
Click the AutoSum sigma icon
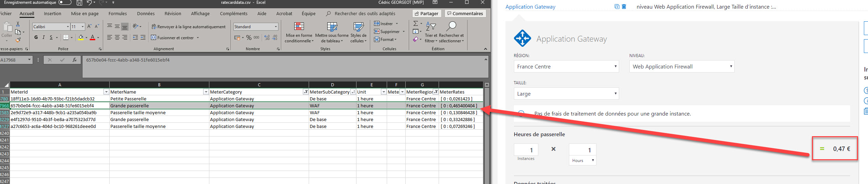(416, 23)
